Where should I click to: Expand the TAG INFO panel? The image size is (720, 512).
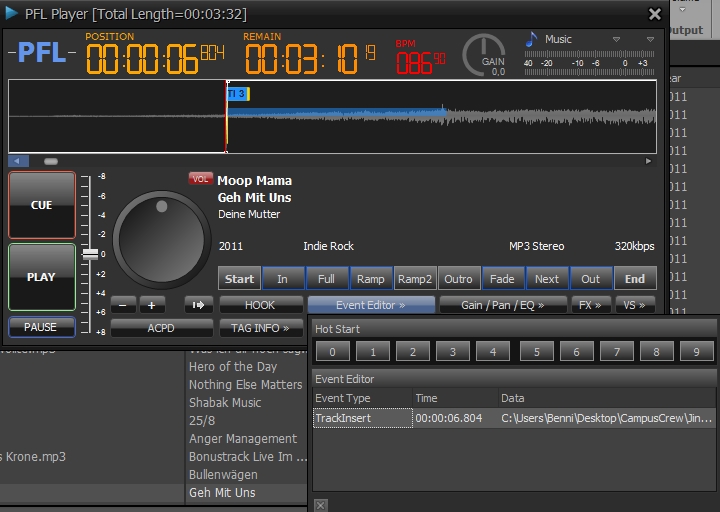(x=260, y=328)
